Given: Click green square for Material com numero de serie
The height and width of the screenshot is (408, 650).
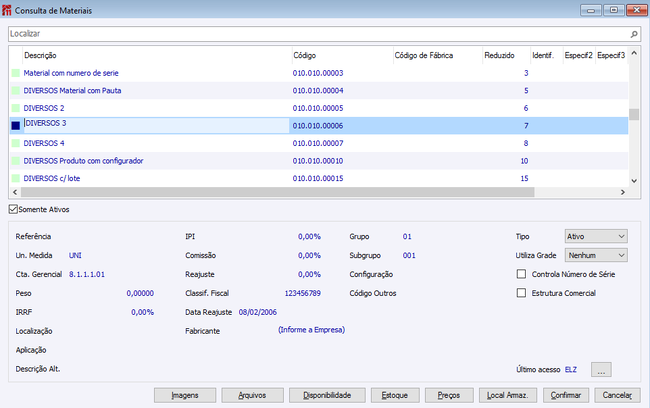Looking at the screenshot, I should [16, 73].
